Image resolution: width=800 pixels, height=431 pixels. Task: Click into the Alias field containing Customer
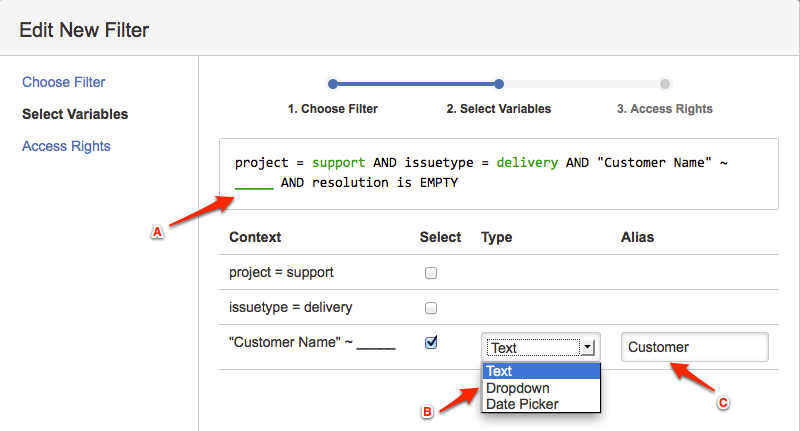pyautogui.click(x=694, y=347)
